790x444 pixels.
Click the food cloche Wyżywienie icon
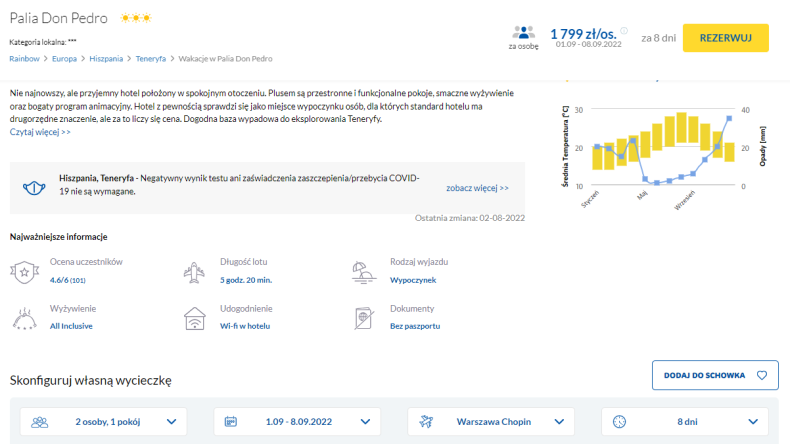coord(24,319)
